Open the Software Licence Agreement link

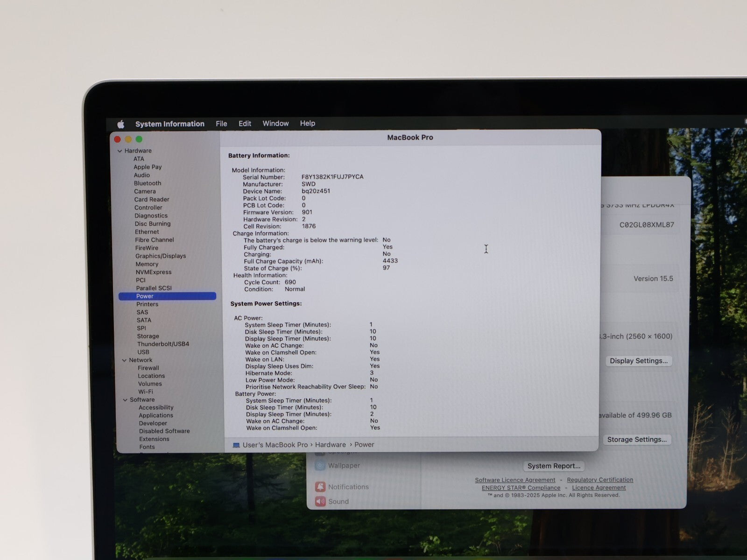[x=515, y=480]
